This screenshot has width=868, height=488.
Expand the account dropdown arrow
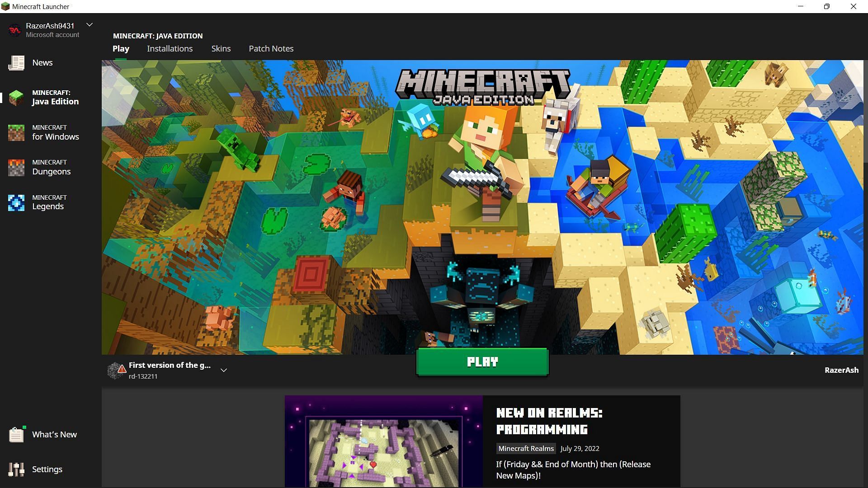coord(90,25)
